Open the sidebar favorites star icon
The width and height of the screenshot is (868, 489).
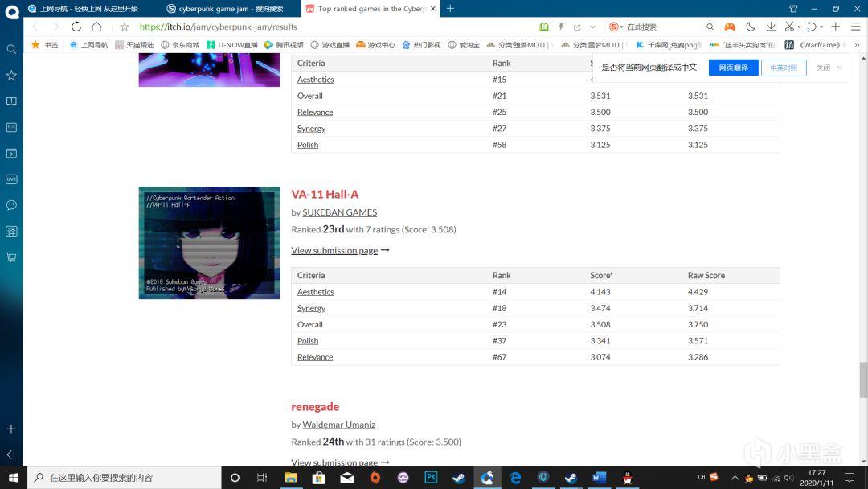(11, 76)
